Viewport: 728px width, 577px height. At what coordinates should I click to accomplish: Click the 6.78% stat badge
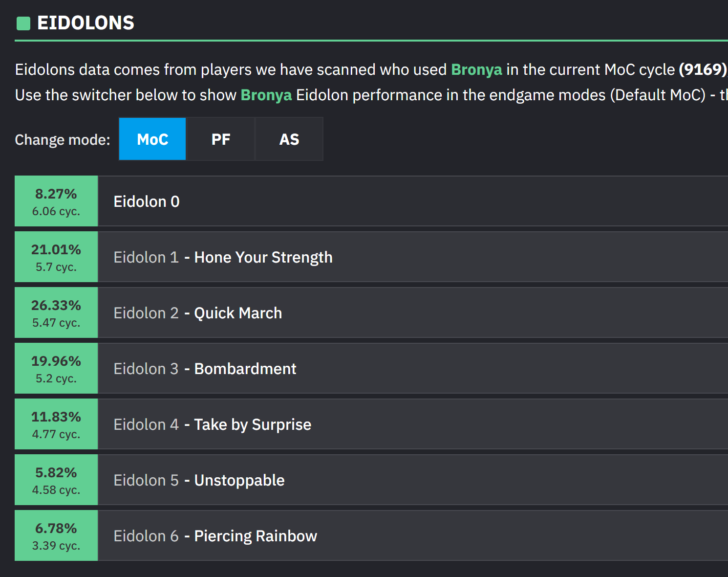point(56,536)
